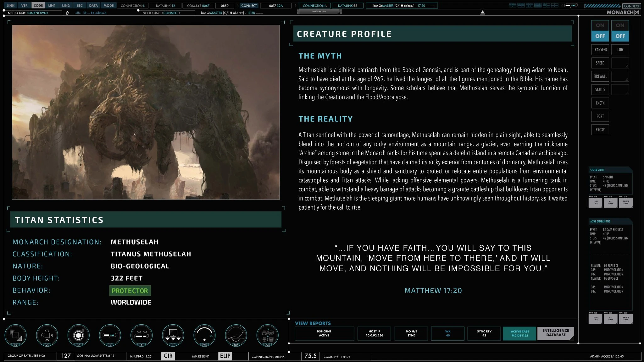Click the right toggle's ON half
The width and height of the screenshot is (644, 362).
pos(620,25)
